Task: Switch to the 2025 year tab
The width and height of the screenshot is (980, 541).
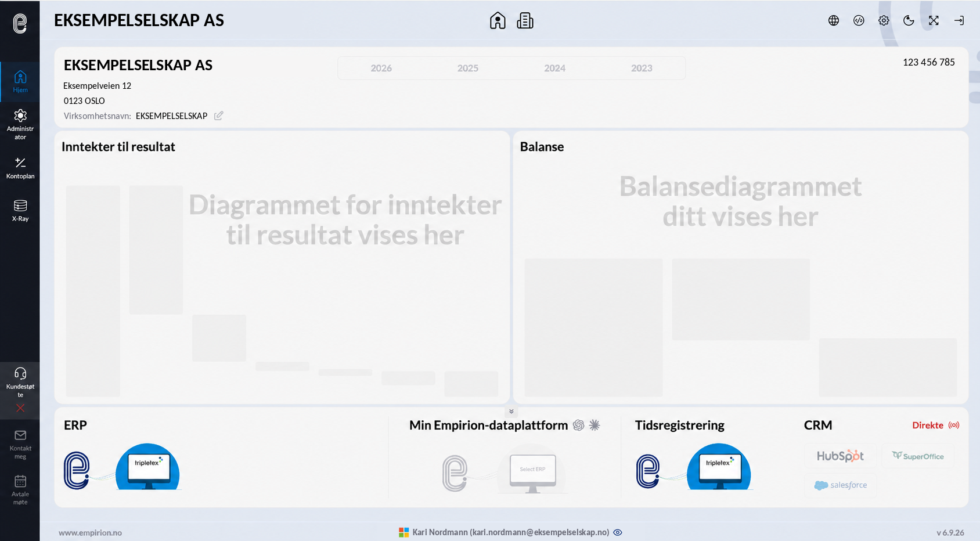Action: point(468,68)
